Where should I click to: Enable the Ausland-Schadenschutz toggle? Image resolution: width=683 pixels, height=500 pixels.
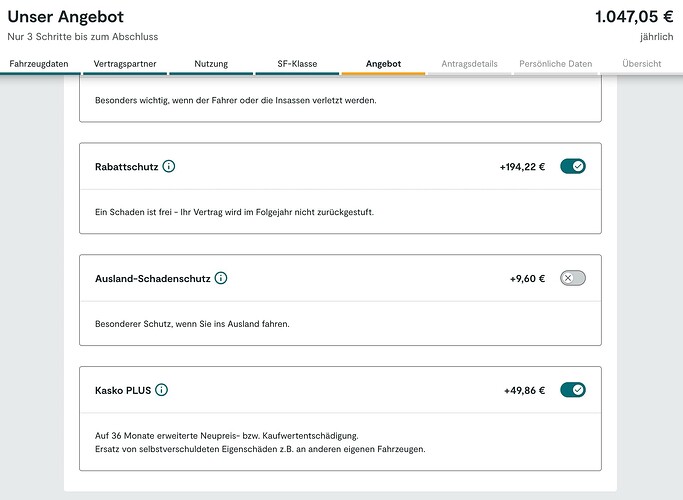(573, 278)
